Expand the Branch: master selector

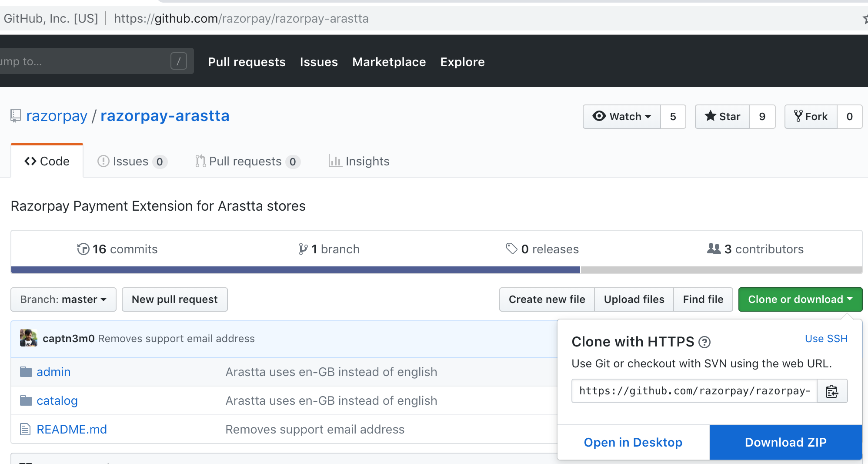coord(63,299)
